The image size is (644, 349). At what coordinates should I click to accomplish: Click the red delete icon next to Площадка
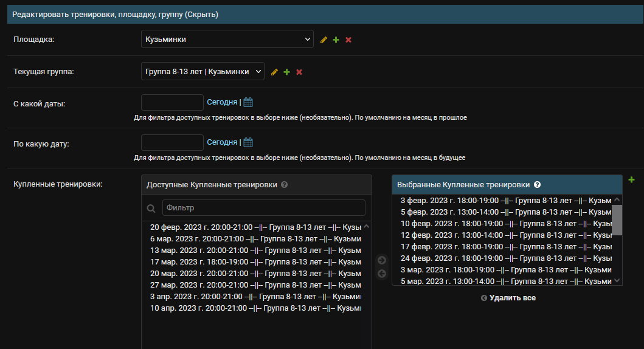click(x=348, y=40)
